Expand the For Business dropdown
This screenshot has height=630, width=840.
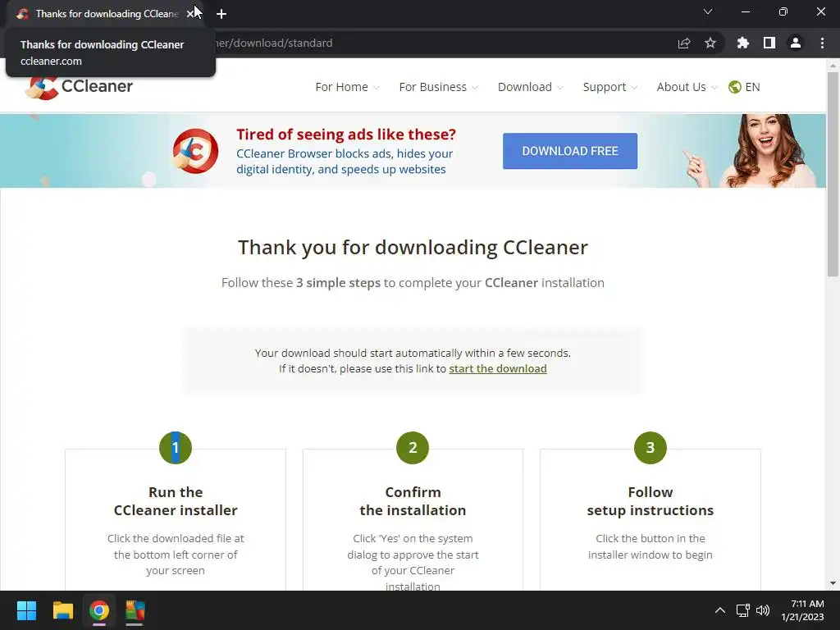click(438, 87)
